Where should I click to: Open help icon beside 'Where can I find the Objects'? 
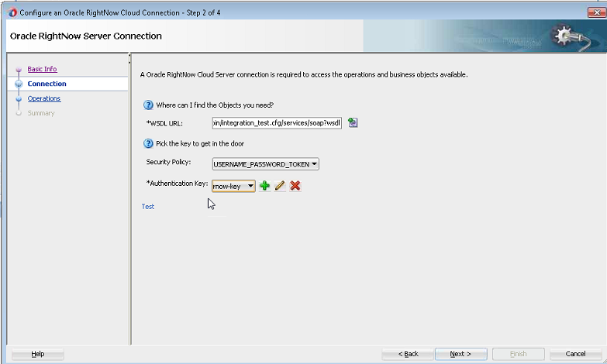click(x=148, y=105)
